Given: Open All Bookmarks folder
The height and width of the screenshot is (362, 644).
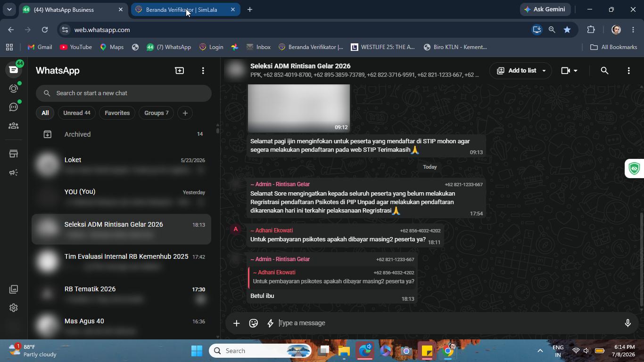Looking at the screenshot, I should pyautogui.click(x=613, y=47).
